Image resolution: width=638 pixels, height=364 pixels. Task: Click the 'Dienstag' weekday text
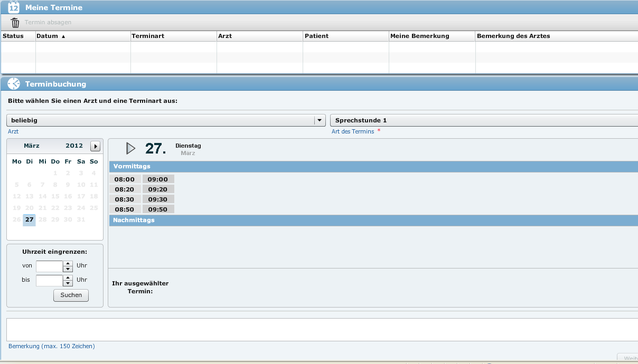coord(188,146)
